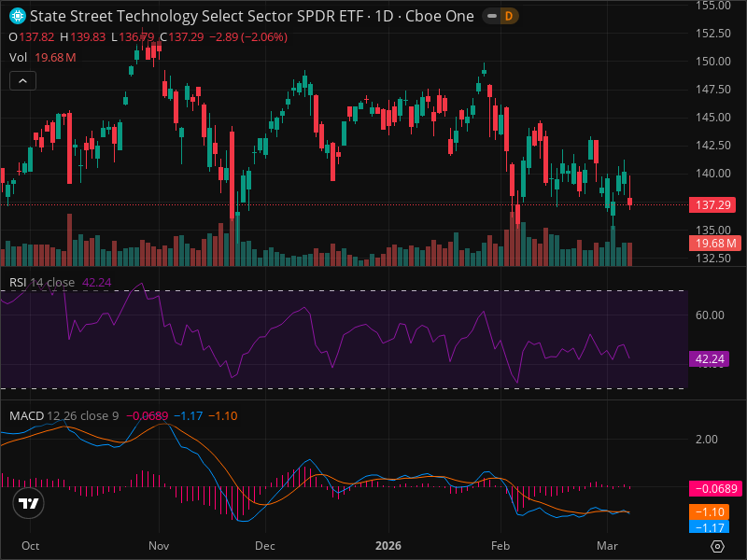Click the RSI legend value 42.24
Viewport: 747px width, 560px height.
[97, 283]
